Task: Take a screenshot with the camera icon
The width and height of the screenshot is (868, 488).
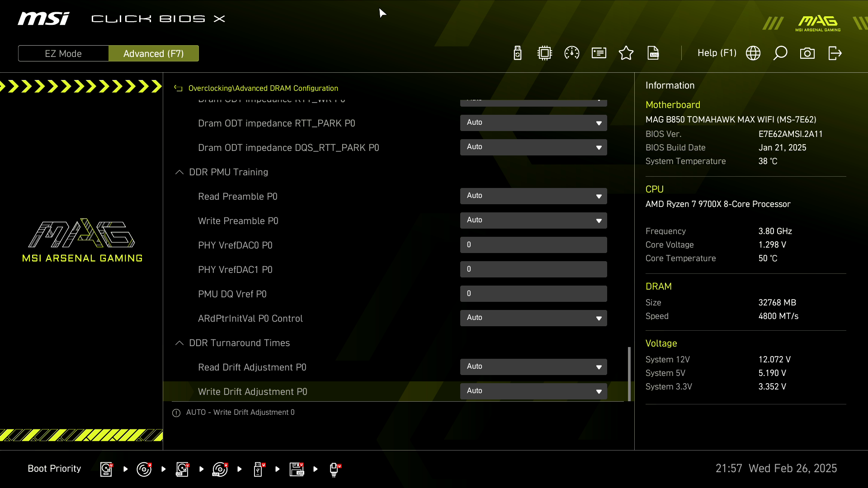Action: click(807, 53)
